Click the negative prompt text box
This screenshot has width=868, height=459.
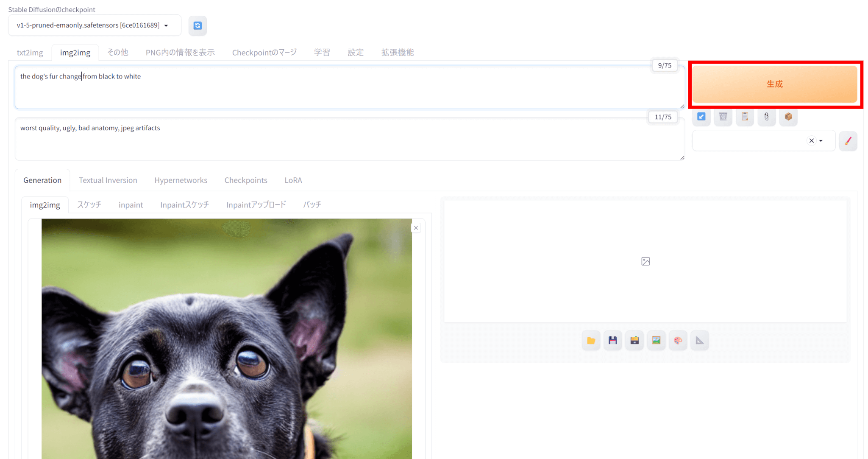click(x=350, y=139)
